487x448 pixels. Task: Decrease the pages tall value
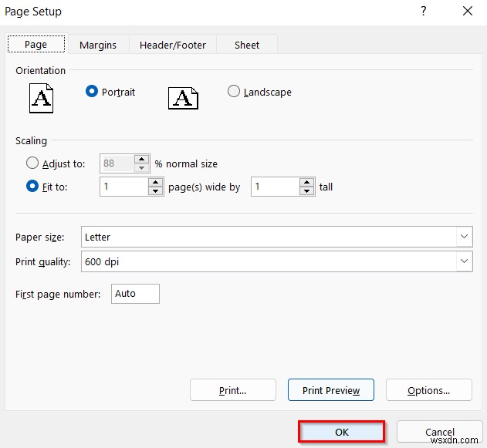[307, 190]
